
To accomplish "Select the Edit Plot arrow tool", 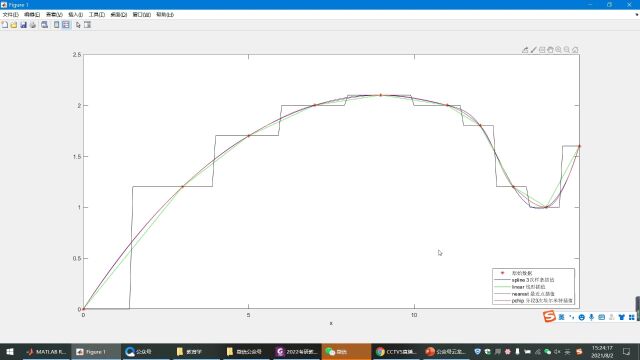I will pos(78,25).
